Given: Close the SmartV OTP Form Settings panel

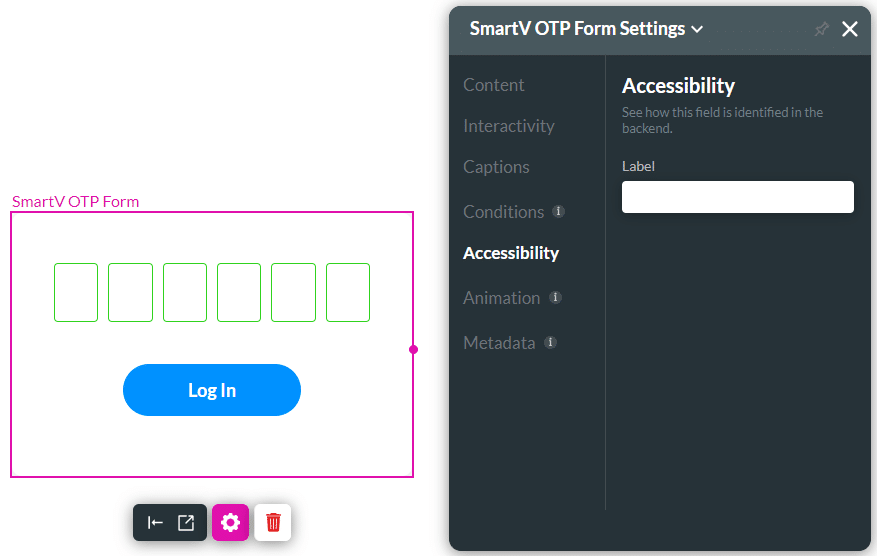Looking at the screenshot, I should pyautogui.click(x=850, y=29).
